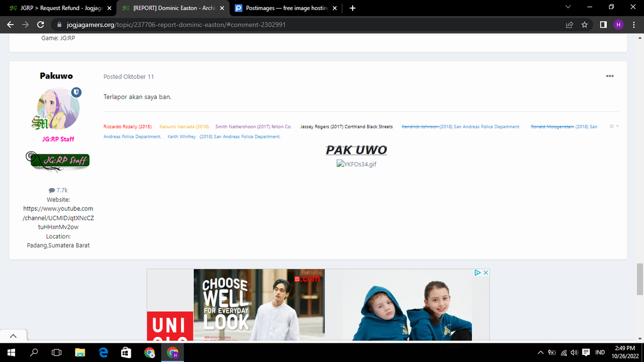Close the Postimages tab
The height and width of the screenshot is (362, 644).
(335, 8)
